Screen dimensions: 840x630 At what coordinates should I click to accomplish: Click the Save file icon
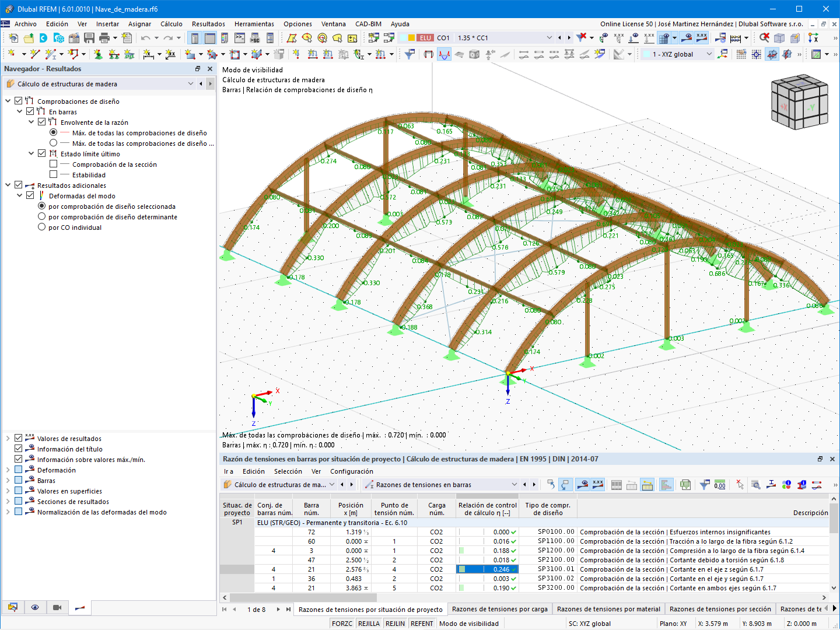click(x=89, y=38)
